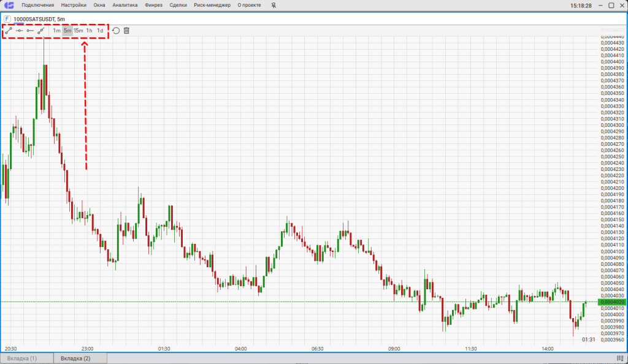Select the trend line drawing tool
Image resolution: width=628 pixels, height=364 pixels.
9,31
